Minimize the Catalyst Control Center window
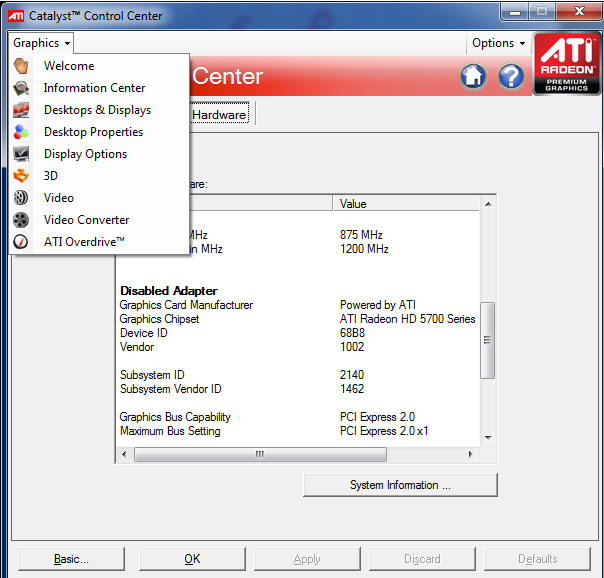This screenshot has width=604, height=578. pyautogui.click(x=515, y=12)
